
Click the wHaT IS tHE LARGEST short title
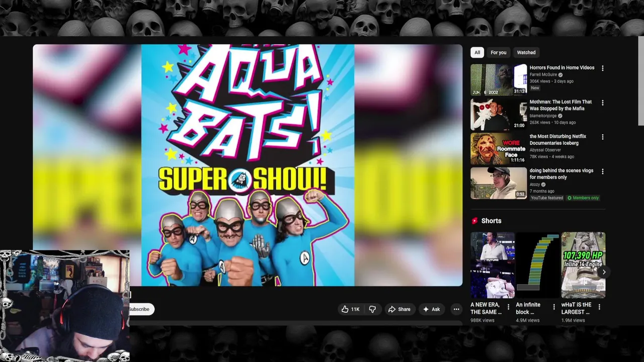coord(577,308)
